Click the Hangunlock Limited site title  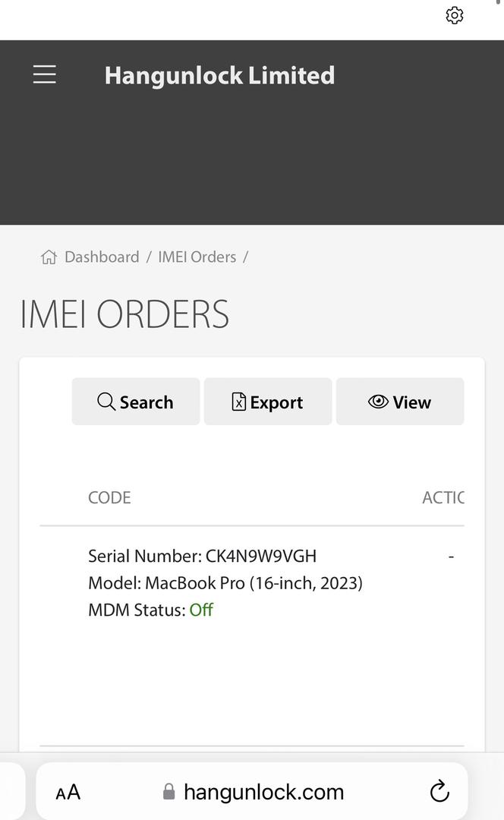[219, 75]
